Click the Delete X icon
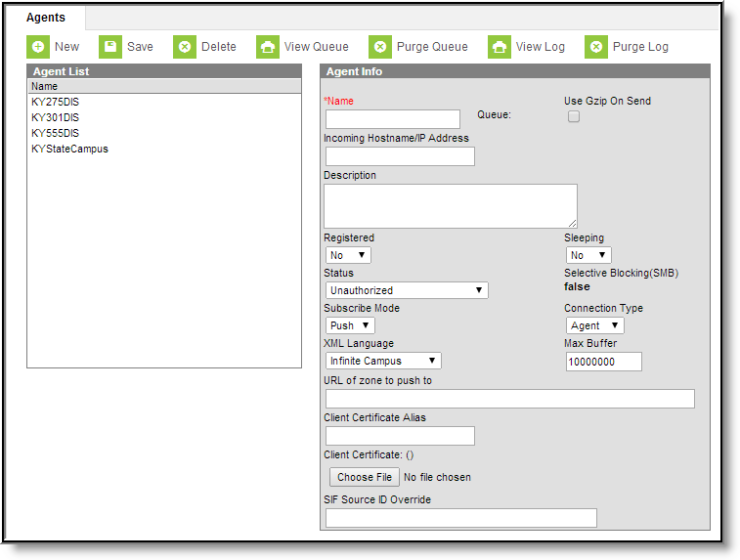The image size is (740, 560). (185, 47)
